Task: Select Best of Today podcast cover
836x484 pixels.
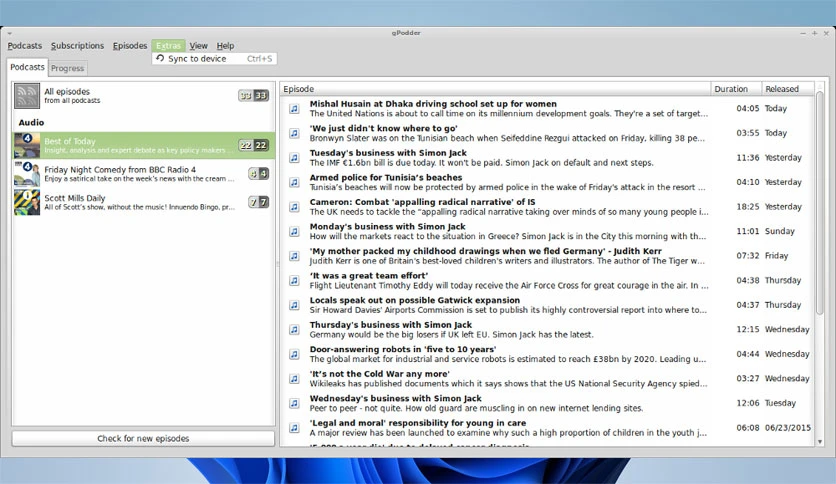Action: point(27,146)
